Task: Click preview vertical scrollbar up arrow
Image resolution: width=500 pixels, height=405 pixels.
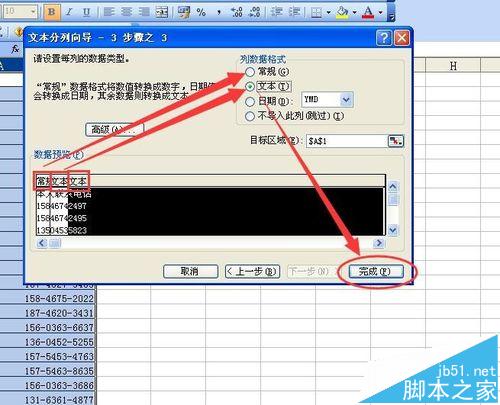Action: tap(393, 187)
